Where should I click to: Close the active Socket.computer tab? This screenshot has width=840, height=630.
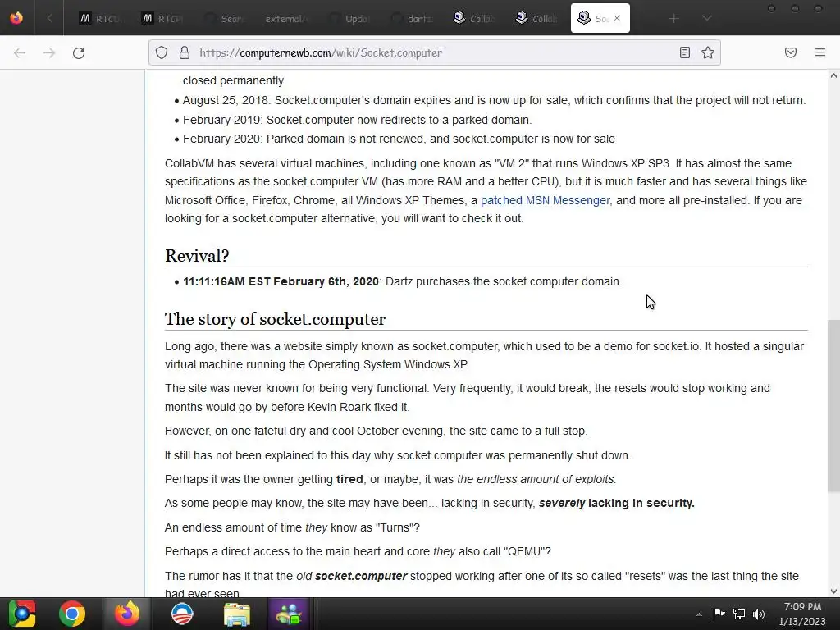click(617, 18)
